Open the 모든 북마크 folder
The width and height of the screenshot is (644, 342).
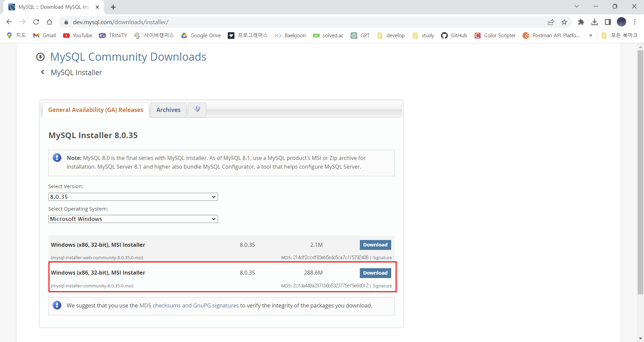619,35
